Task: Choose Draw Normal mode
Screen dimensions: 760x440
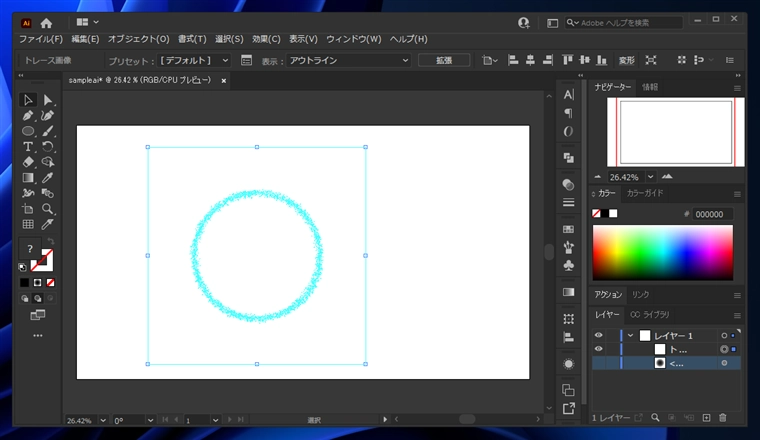Action: [x=25, y=299]
